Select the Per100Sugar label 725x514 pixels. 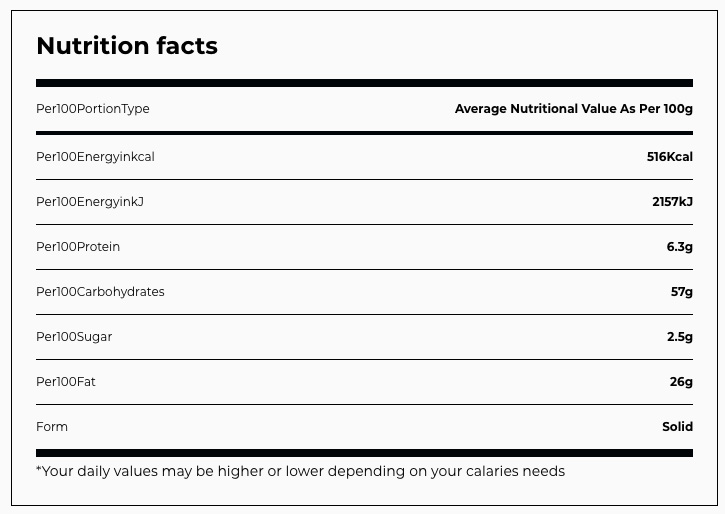coord(74,337)
